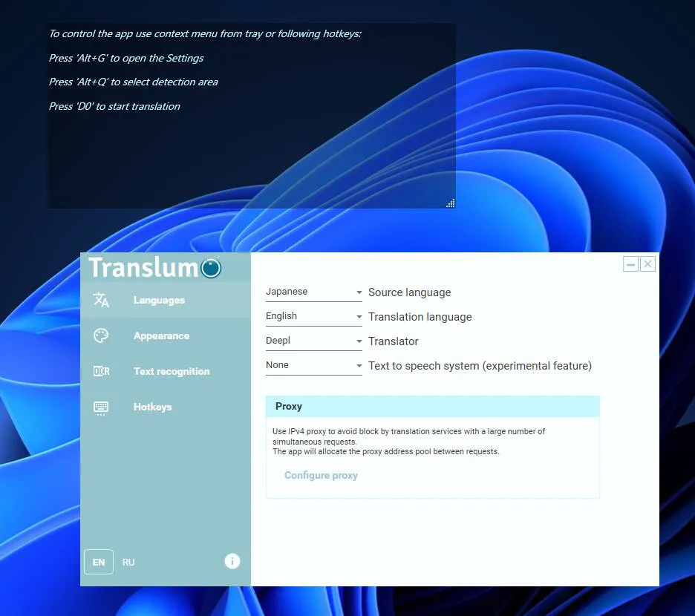Close the Translumo settings window

[647, 264]
